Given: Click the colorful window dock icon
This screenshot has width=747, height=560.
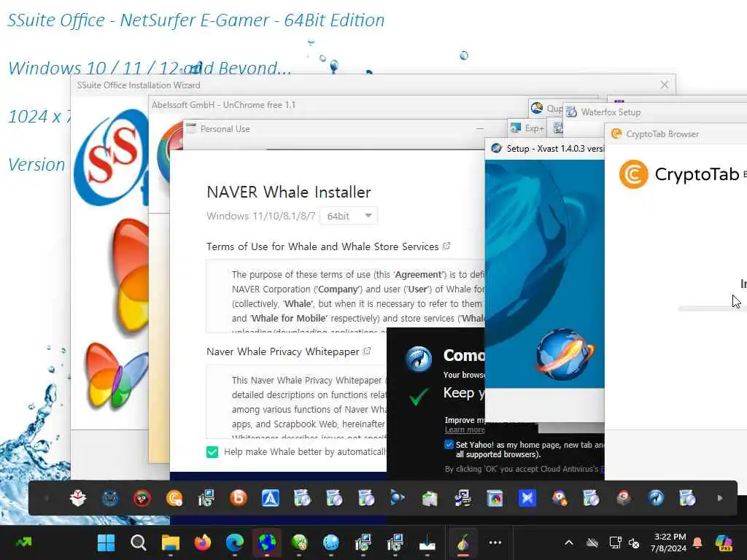Looking at the screenshot, I should pyautogui.click(x=495, y=498).
